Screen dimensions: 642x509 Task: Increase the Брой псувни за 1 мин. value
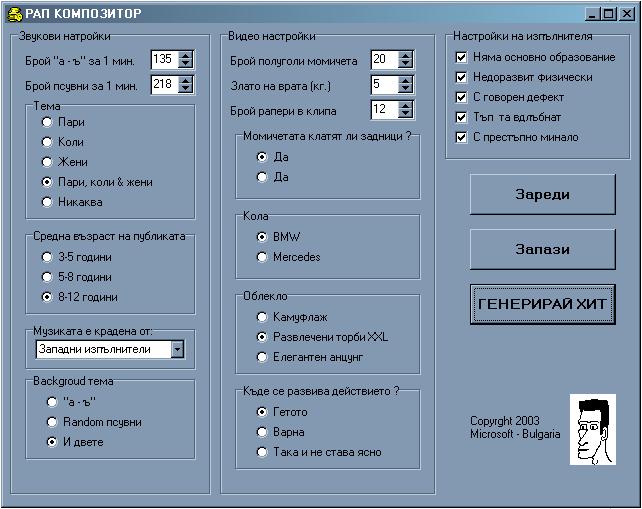coord(185,81)
